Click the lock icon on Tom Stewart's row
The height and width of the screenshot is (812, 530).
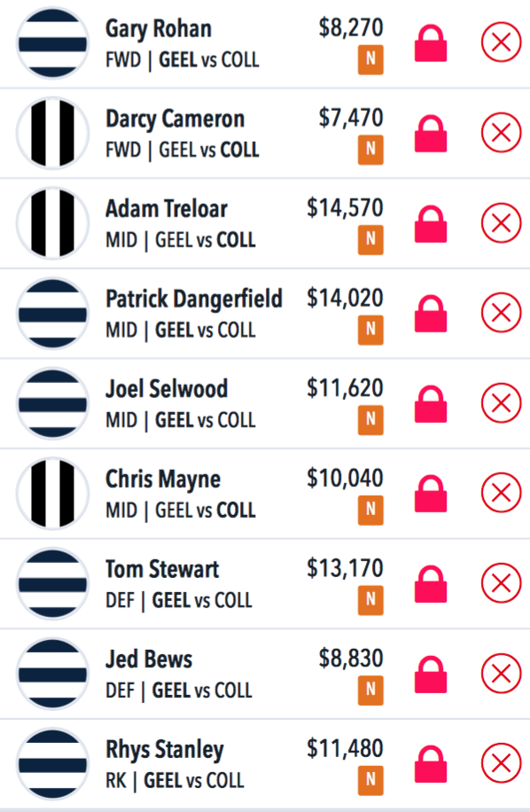(x=431, y=584)
